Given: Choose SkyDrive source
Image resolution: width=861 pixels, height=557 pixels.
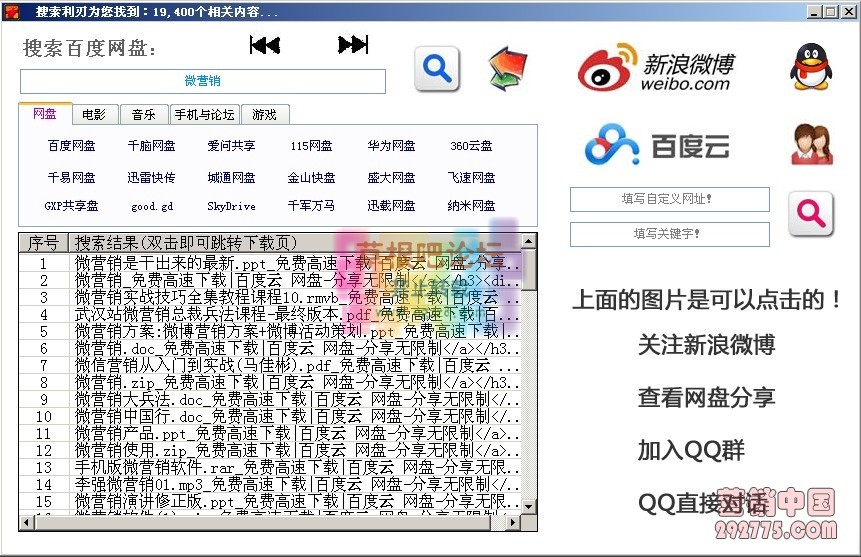Looking at the screenshot, I should pos(231,206).
